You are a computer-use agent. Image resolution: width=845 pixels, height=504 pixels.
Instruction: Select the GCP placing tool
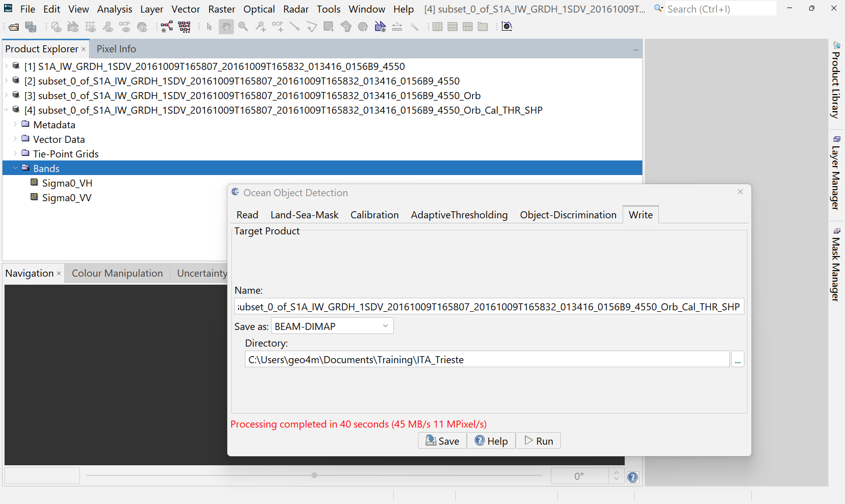coord(278,27)
